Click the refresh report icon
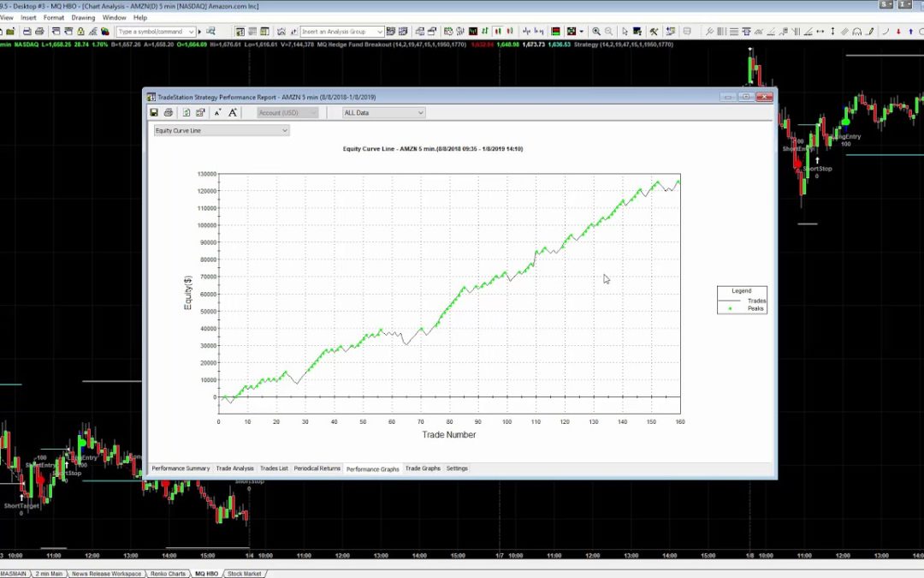924x578 pixels. (x=187, y=112)
